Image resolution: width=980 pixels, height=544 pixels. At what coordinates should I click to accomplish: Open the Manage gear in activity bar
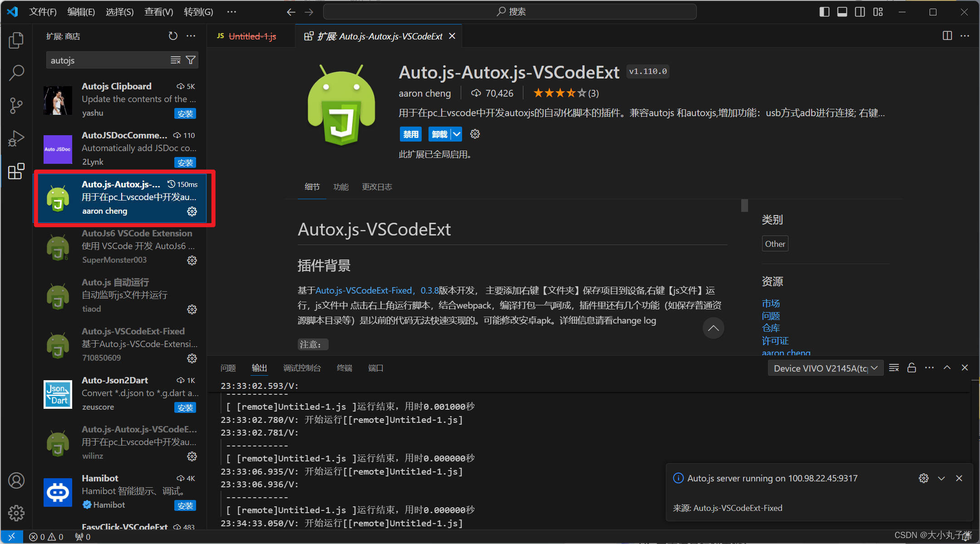[x=16, y=513]
